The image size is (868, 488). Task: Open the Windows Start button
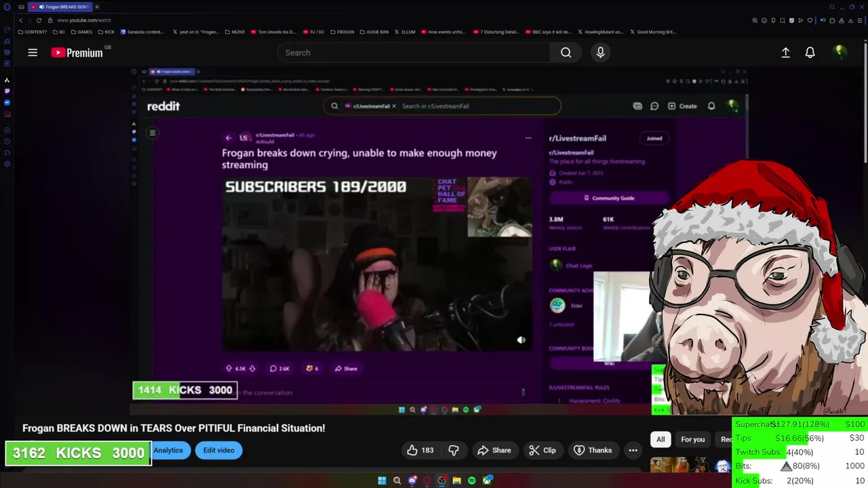tap(382, 481)
